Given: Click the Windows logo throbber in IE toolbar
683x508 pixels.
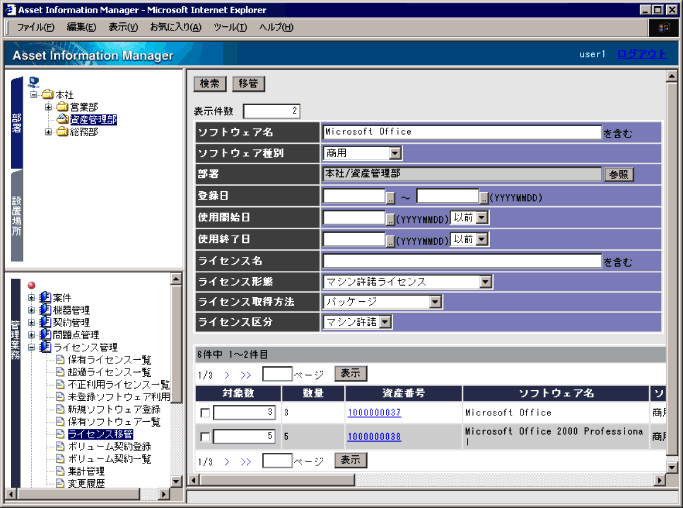Looking at the screenshot, I should click(x=663, y=28).
